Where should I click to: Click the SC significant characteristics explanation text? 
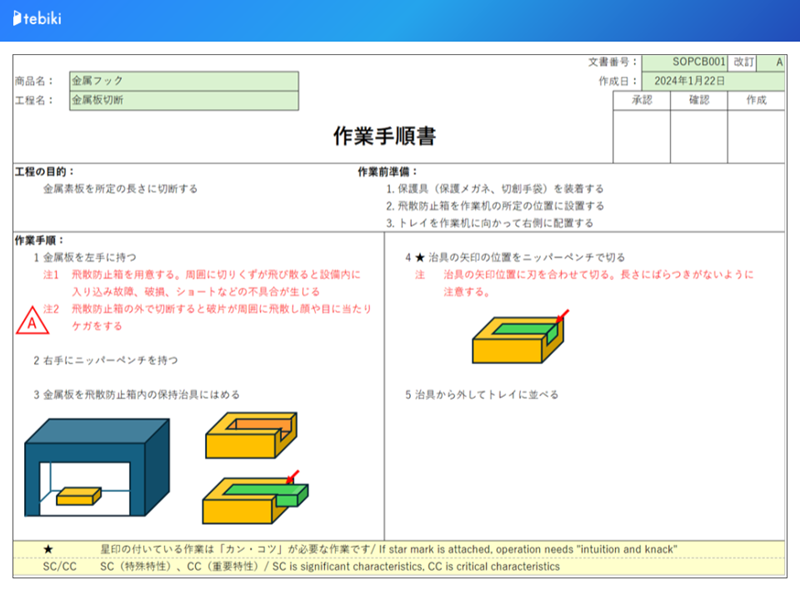330,566
